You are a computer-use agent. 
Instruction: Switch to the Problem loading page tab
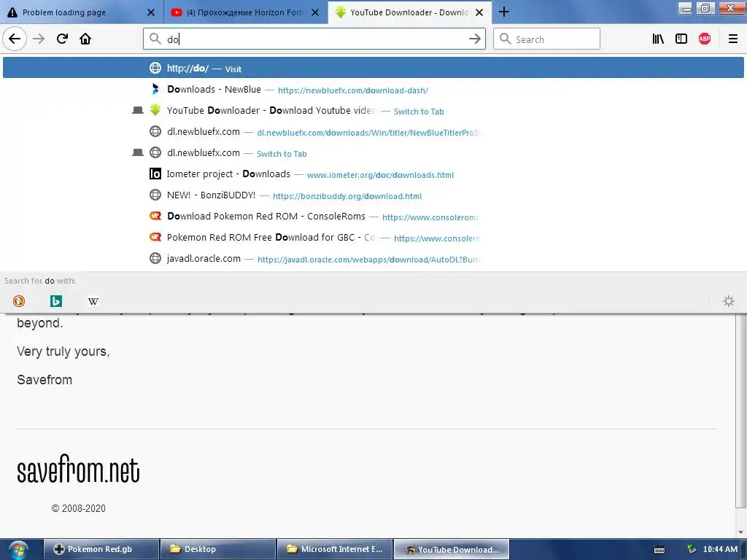(82, 12)
